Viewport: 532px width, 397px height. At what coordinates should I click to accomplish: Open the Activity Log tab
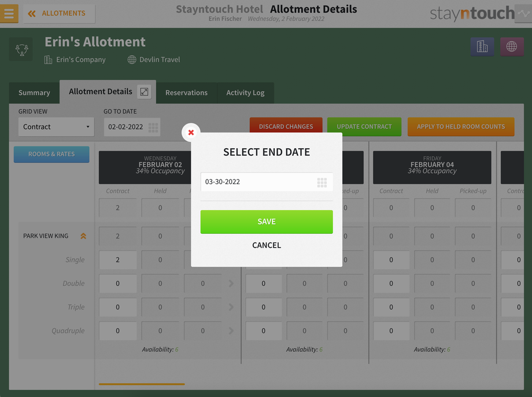click(x=245, y=93)
